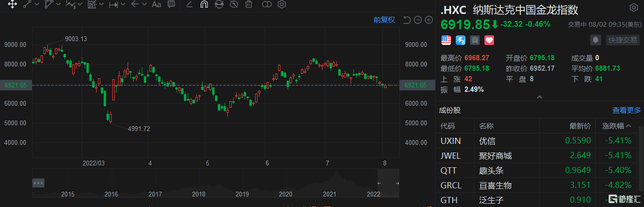The width and height of the screenshot is (644, 207).
Task: Click the 最新价 column header
Action: [580, 126]
